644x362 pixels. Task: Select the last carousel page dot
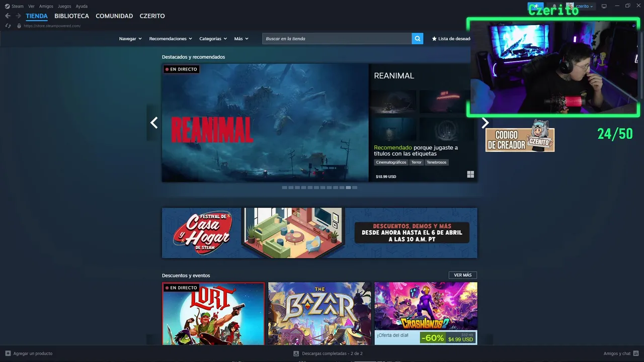[x=355, y=188]
